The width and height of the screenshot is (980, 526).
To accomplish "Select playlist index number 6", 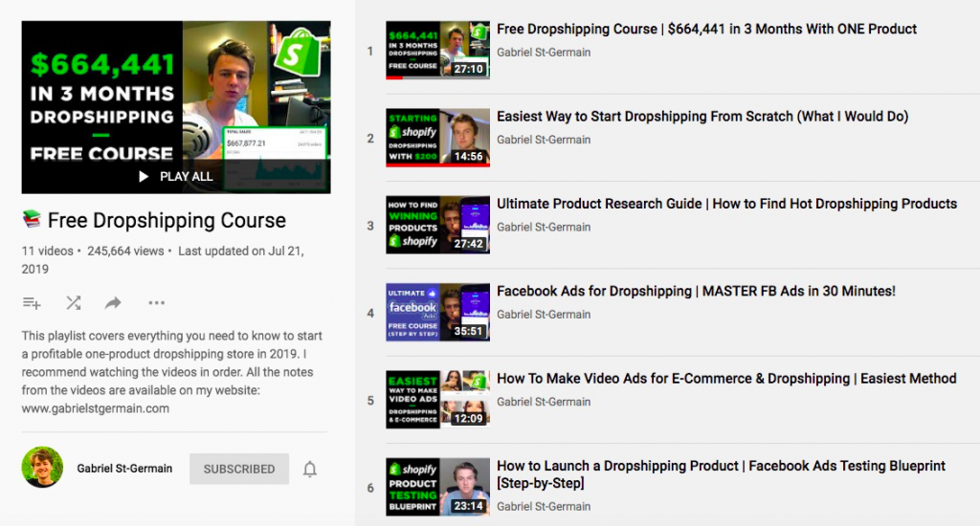I will tap(370, 489).
